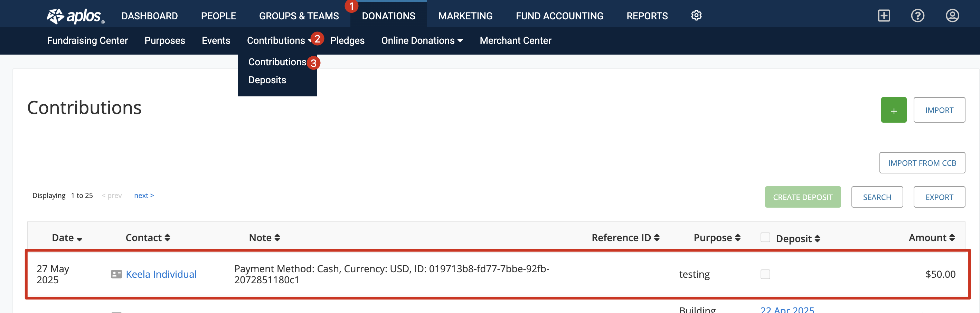Sort by the Date column arrow
Viewport: 980px width, 313px height.
(79, 239)
